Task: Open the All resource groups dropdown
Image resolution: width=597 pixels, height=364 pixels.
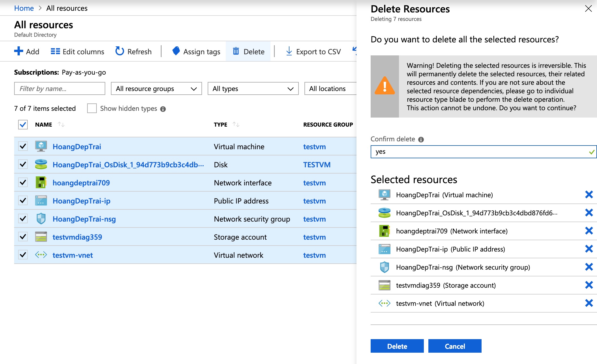Action: tap(156, 89)
